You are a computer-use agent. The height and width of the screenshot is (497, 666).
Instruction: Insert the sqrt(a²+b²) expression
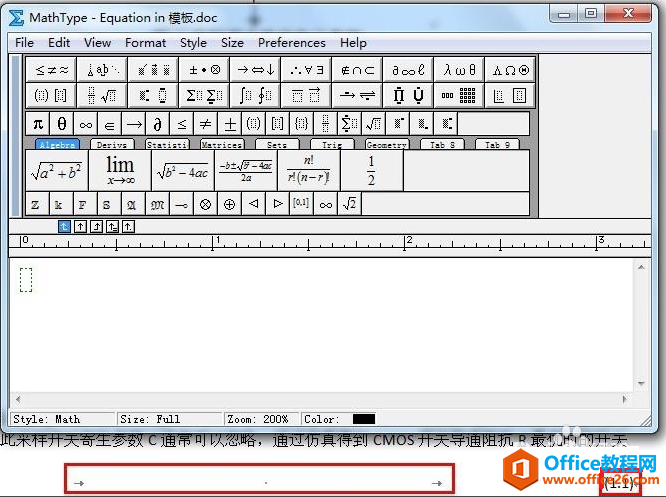tap(57, 171)
